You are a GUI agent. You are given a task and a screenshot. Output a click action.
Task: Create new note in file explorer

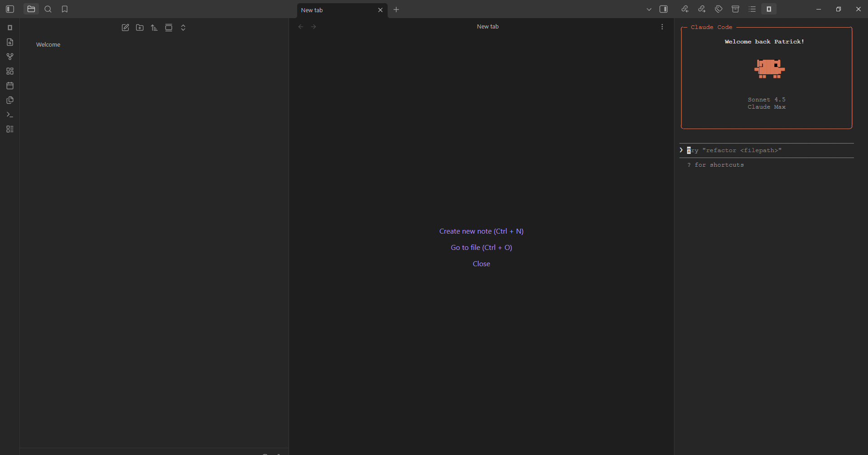coord(125,28)
